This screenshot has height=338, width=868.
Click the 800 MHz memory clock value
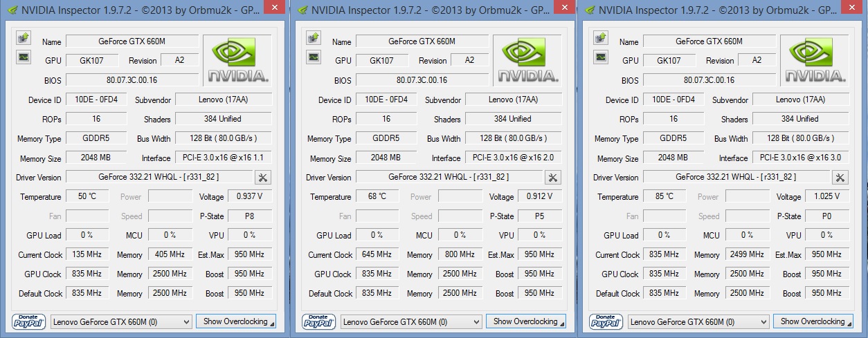pos(460,255)
